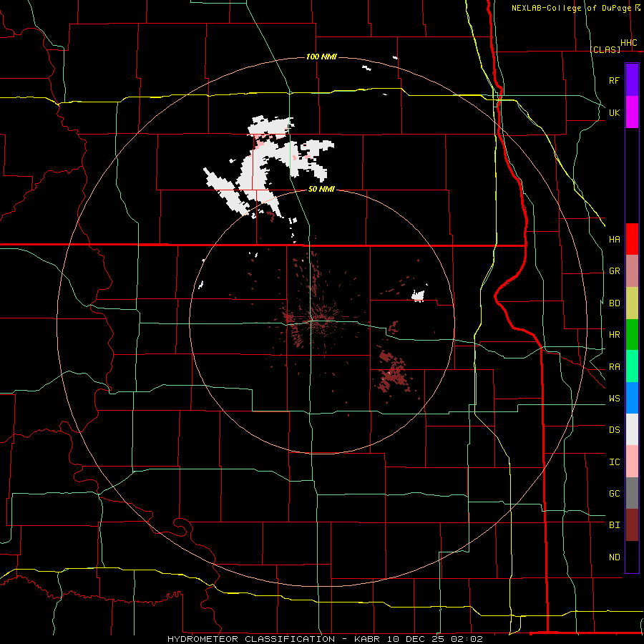Pick the HR green legend swatch

click(x=632, y=335)
